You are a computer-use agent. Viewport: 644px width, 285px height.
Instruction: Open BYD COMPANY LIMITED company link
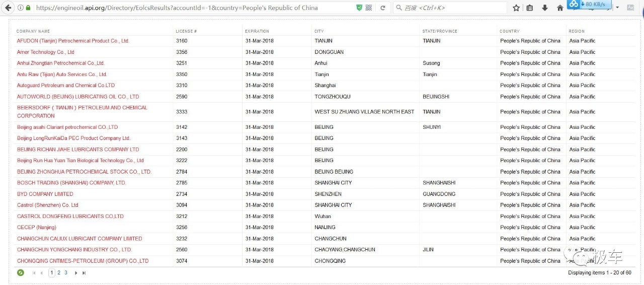click(x=45, y=194)
